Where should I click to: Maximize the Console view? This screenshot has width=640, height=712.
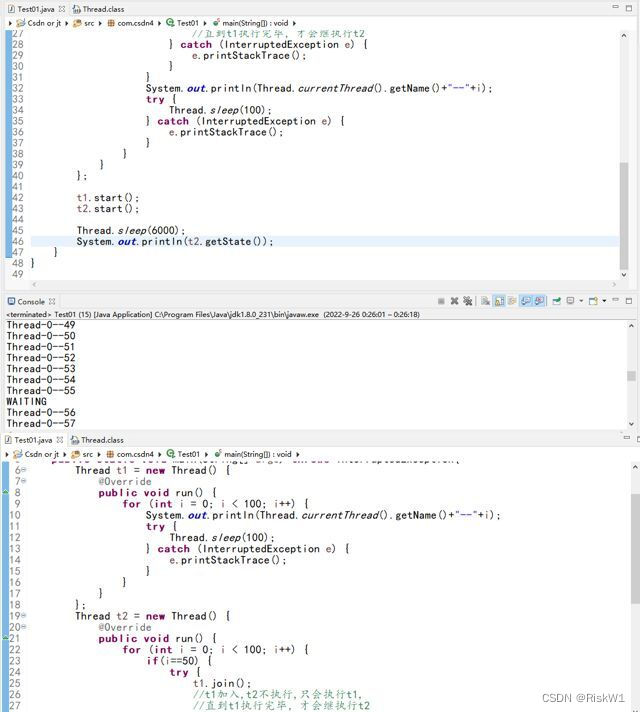629,301
